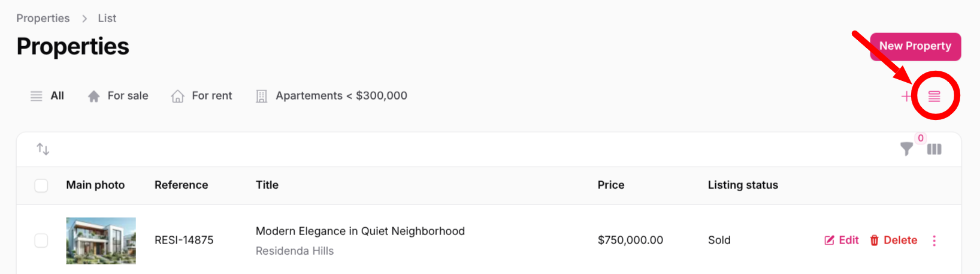The image size is (980, 274).
Task: Click the house icon of For sale
Action: [x=93, y=97]
